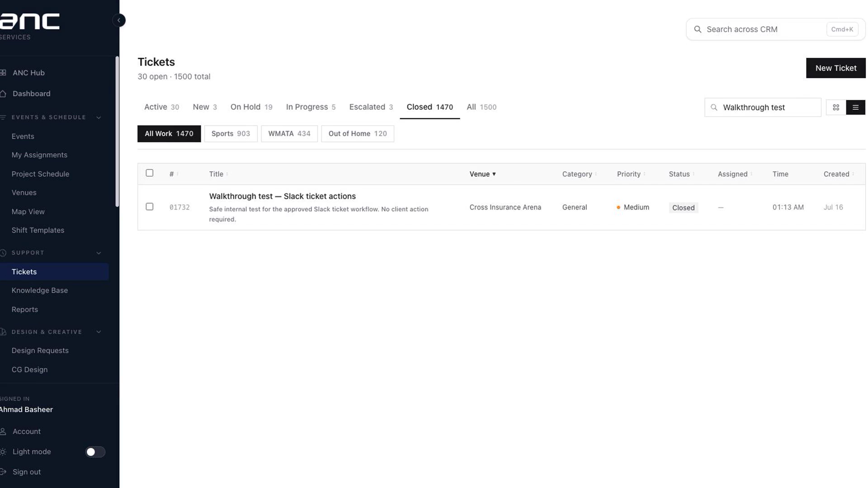Open the Closed tickets tab

pos(429,107)
